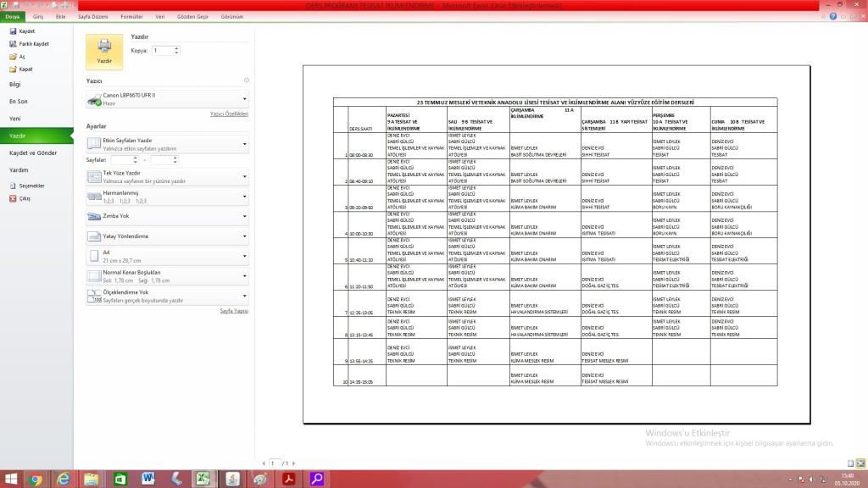
Task: Select Kaydet ve Gönder in backstage menu
Action: pyautogui.click(x=32, y=152)
